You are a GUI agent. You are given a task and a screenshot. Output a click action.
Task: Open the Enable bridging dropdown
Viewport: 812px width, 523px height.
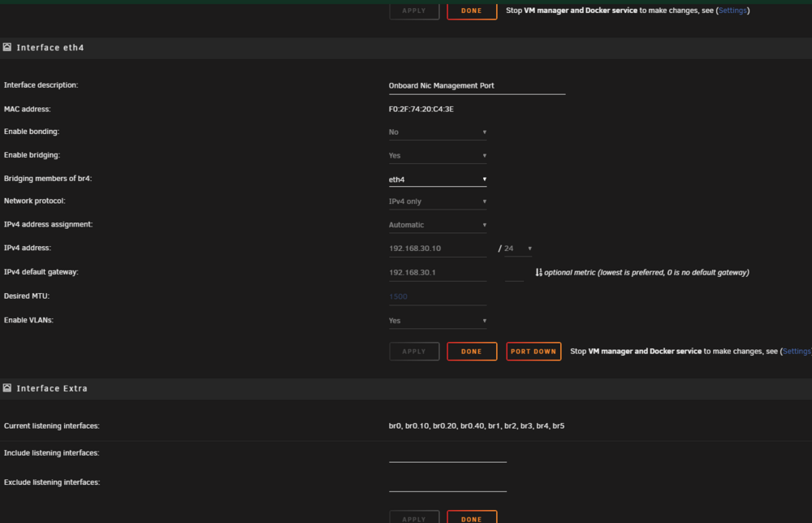point(438,155)
